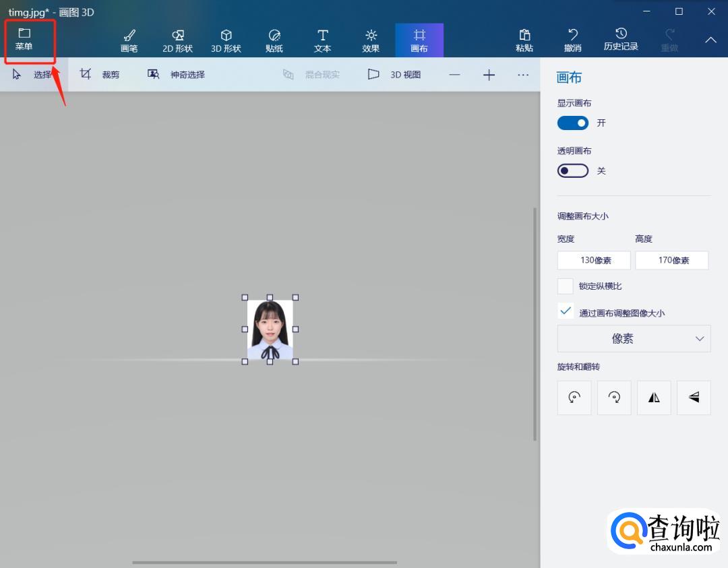Click the Crop (裁剪) tool
The height and width of the screenshot is (568, 728).
point(100,74)
